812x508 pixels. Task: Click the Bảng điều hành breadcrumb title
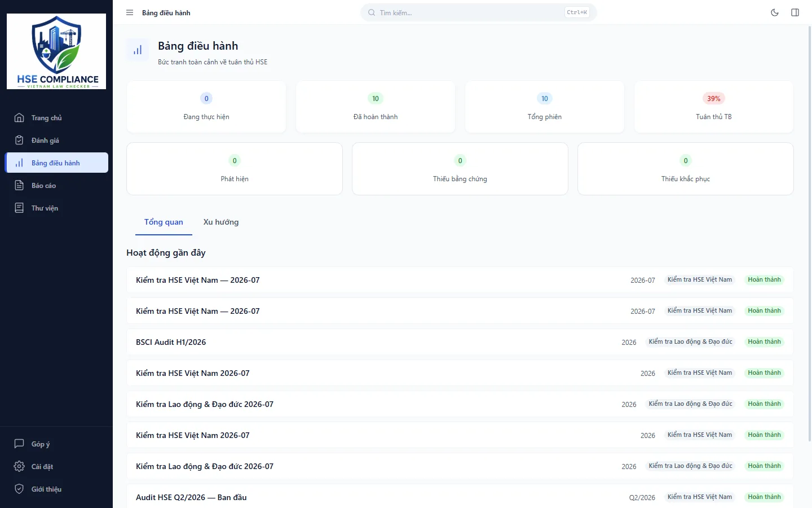click(x=166, y=13)
